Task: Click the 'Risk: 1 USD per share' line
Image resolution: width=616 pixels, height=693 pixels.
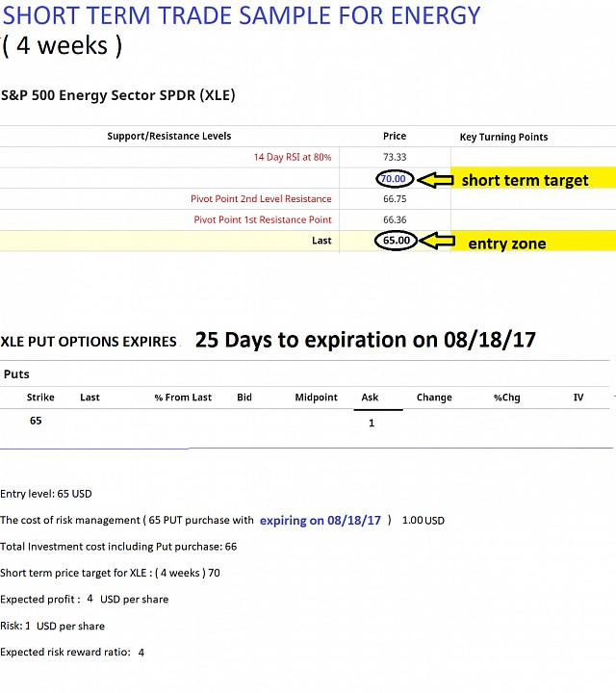Action: coord(53,626)
